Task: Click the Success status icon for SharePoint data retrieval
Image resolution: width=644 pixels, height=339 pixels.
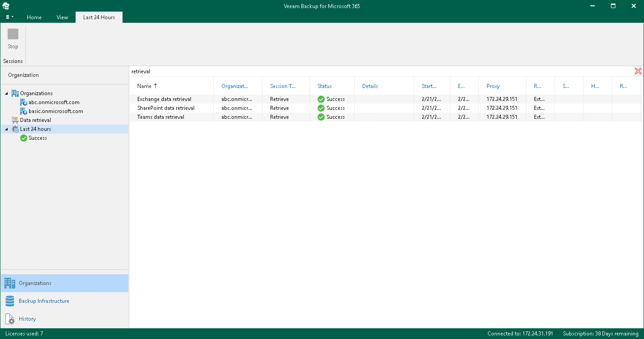Action: [x=321, y=108]
